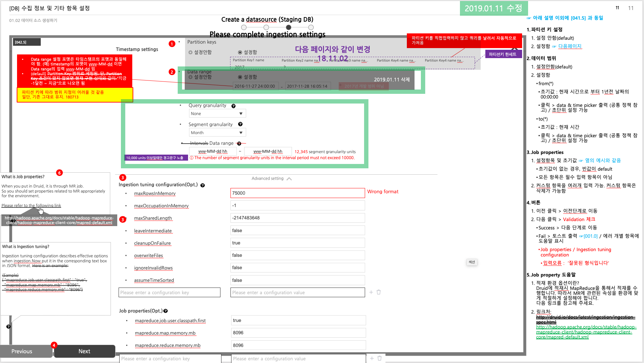
Task: Click the first wizard step circle
Action: (x=244, y=27)
